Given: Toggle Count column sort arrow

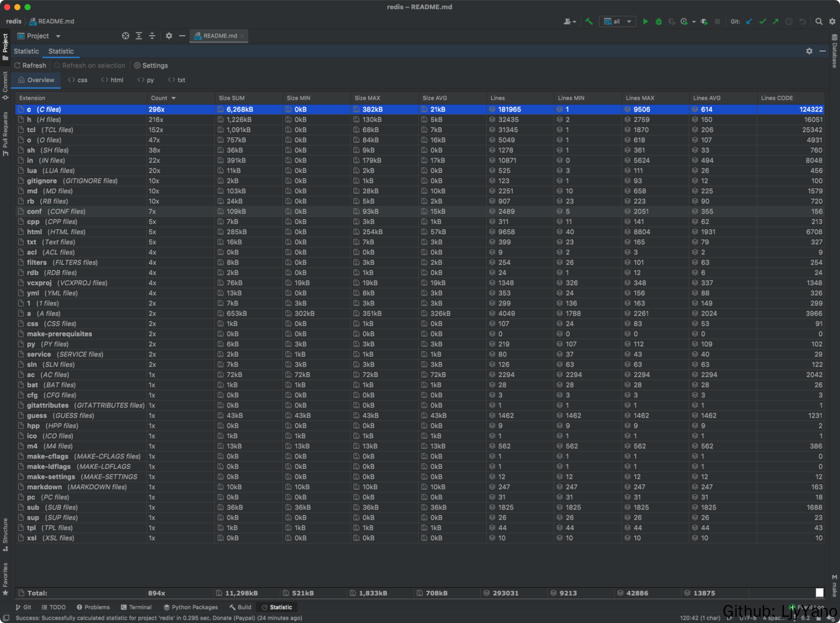Looking at the screenshot, I should (174, 99).
